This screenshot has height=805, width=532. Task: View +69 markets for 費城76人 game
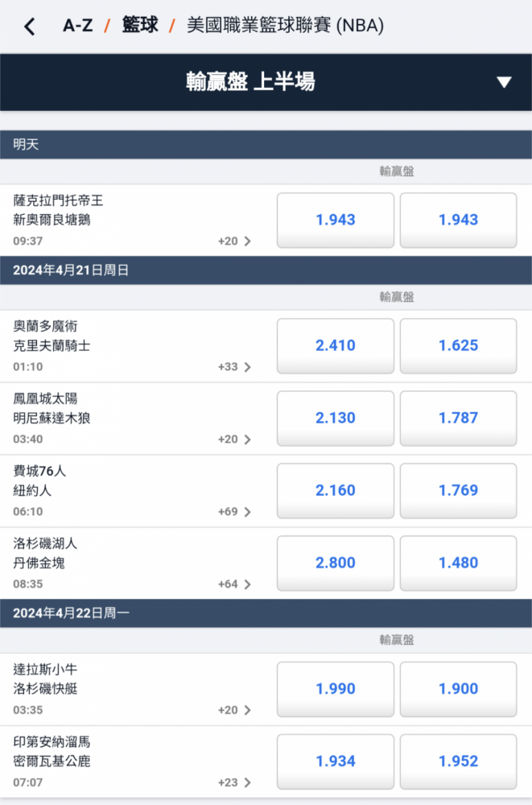[233, 512]
